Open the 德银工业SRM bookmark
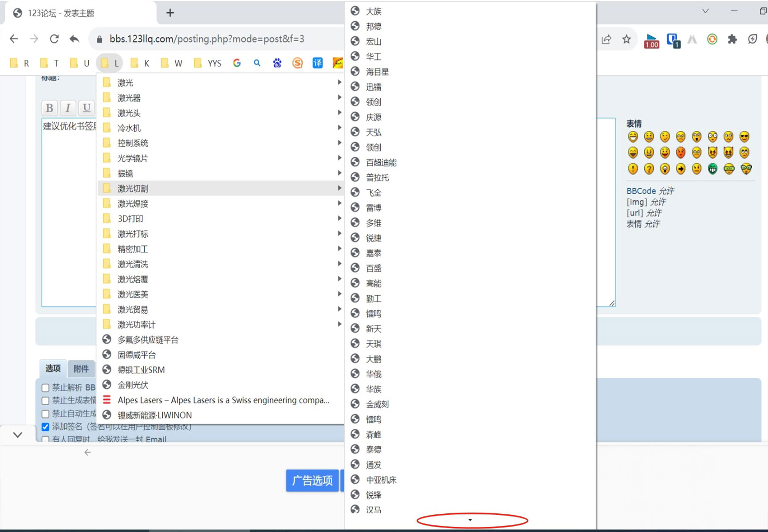This screenshot has height=532, width=768. pos(221,370)
